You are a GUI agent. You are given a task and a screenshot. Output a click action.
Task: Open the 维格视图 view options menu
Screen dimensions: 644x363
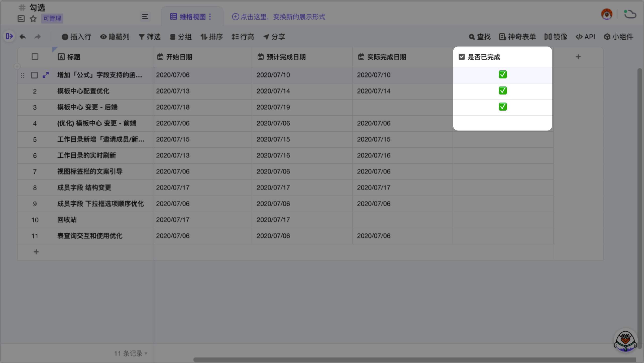tap(210, 17)
